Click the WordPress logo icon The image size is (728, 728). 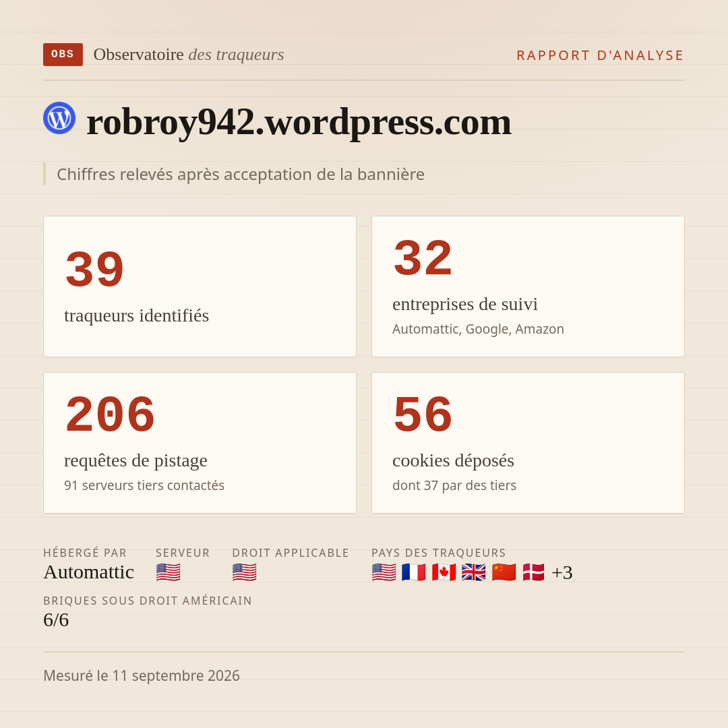click(x=59, y=118)
